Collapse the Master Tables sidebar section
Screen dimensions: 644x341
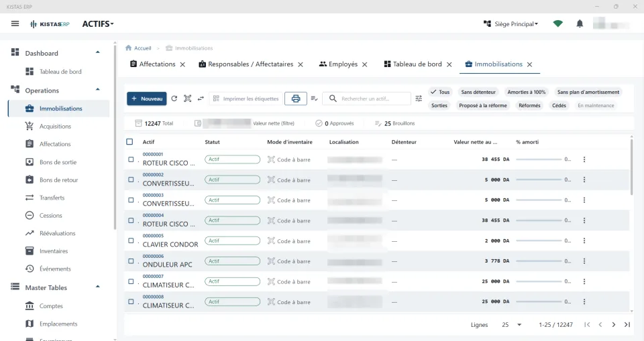pyautogui.click(x=98, y=287)
